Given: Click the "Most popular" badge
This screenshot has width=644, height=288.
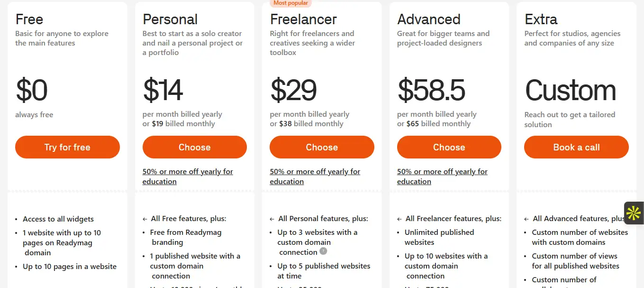Looking at the screenshot, I should [290, 3].
